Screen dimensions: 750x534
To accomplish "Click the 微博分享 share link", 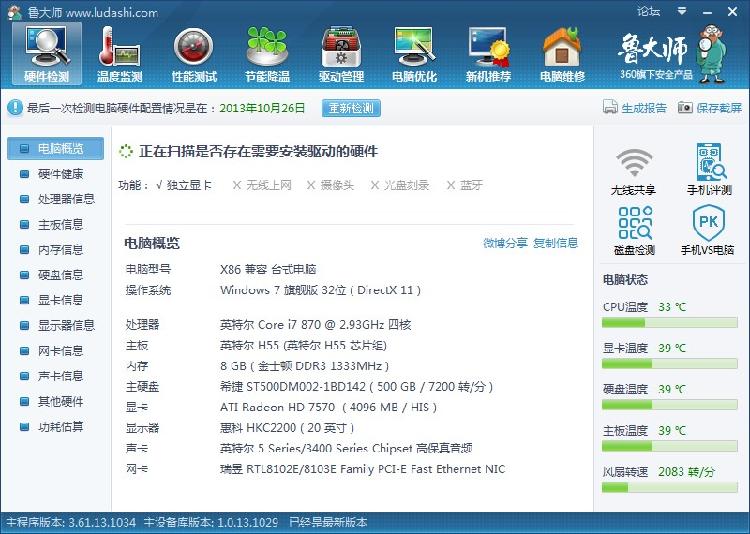I will click(x=505, y=243).
